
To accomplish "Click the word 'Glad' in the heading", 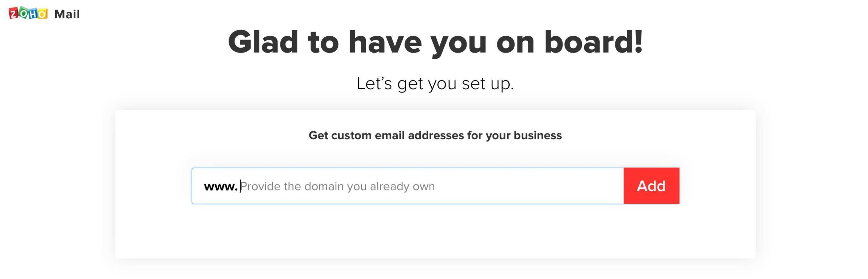I will coord(263,42).
